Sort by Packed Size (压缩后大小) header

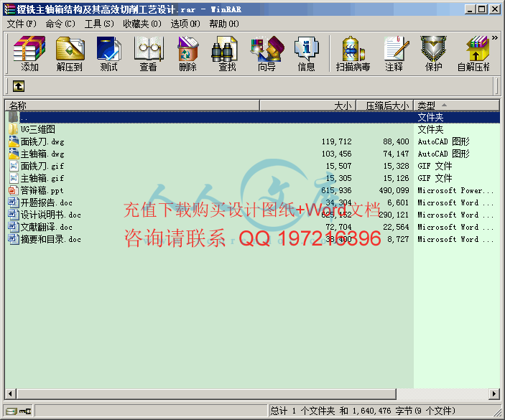pos(384,106)
